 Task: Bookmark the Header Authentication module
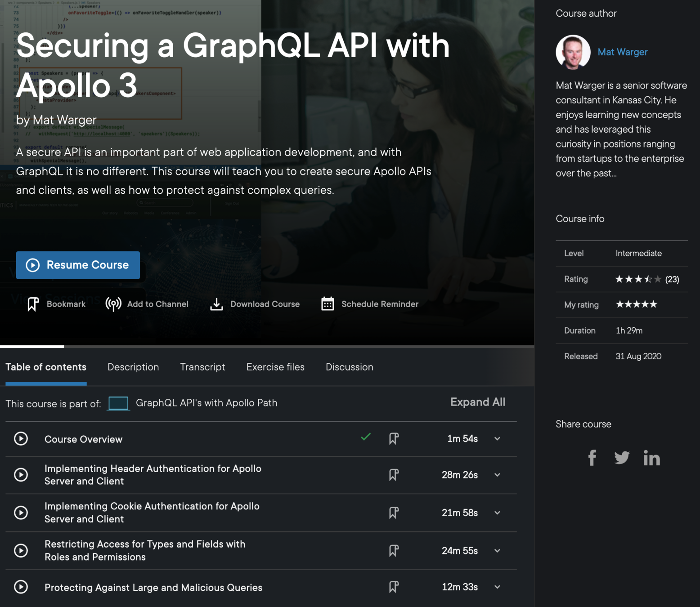394,475
